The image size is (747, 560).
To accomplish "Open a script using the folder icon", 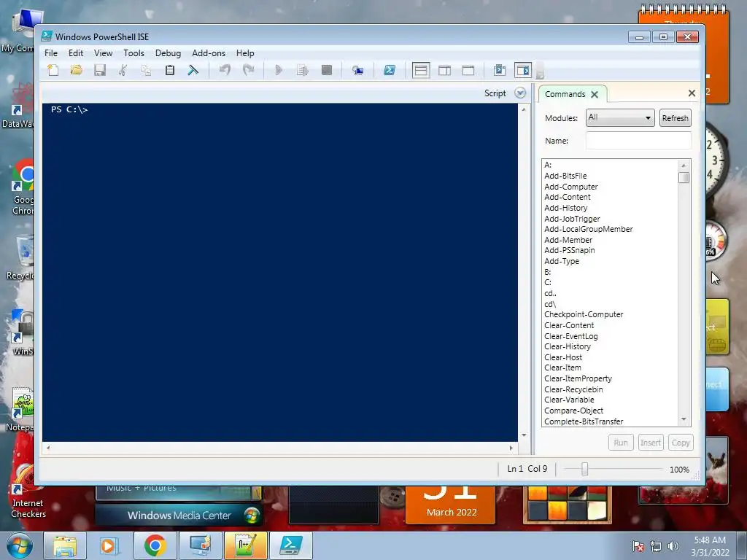I will [76, 71].
